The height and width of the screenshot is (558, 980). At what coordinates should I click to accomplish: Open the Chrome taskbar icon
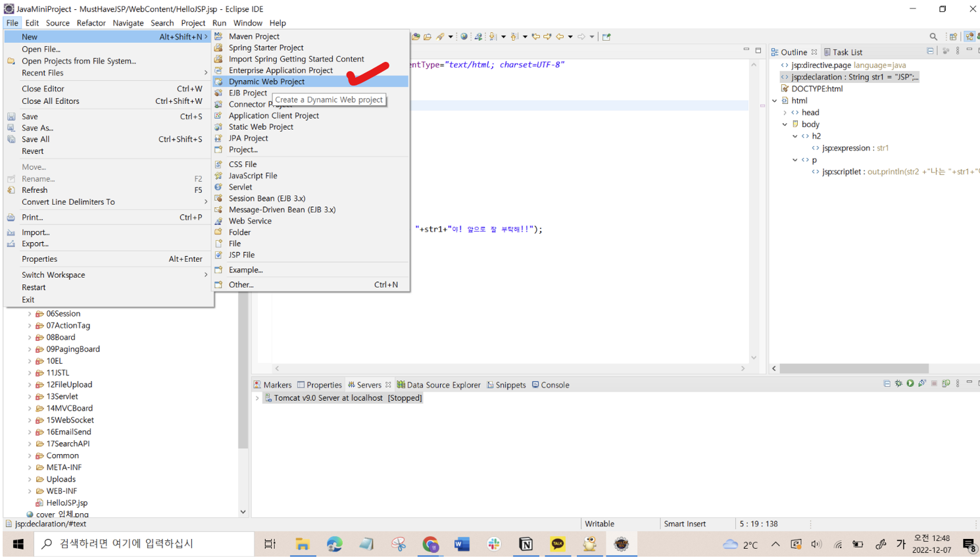point(430,544)
